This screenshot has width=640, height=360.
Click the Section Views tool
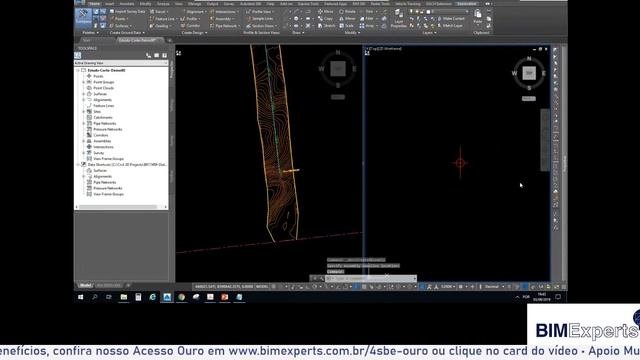pyautogui.click(x=261, y=26)
